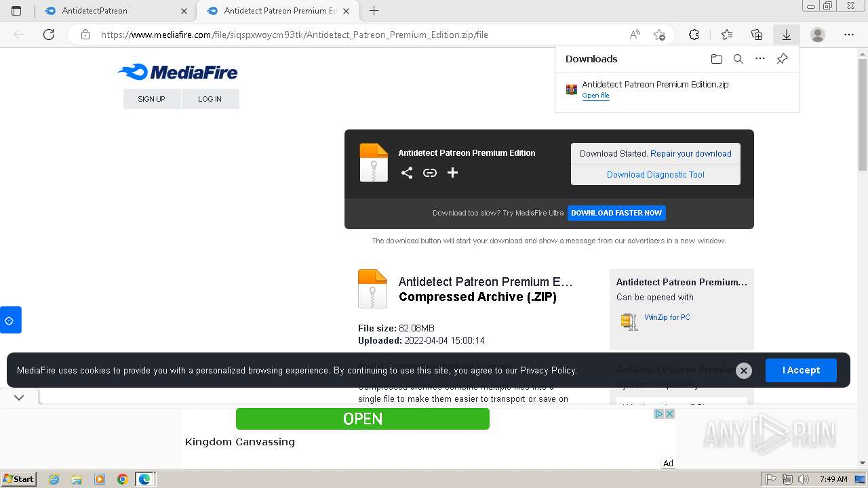
Task: Switch to the AntidetectPatreon tab
Action: click(115, 11)
